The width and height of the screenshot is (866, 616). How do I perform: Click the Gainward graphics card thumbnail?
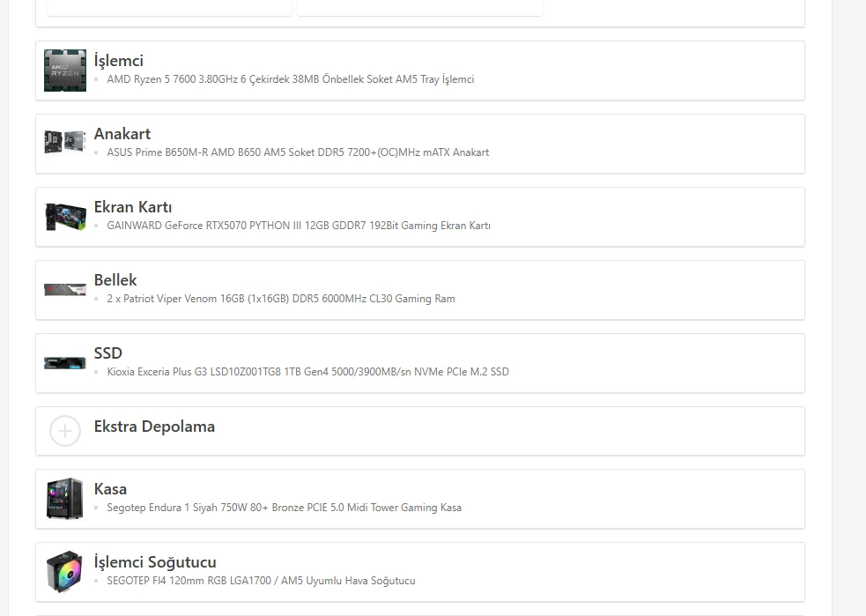pos(65,217)
